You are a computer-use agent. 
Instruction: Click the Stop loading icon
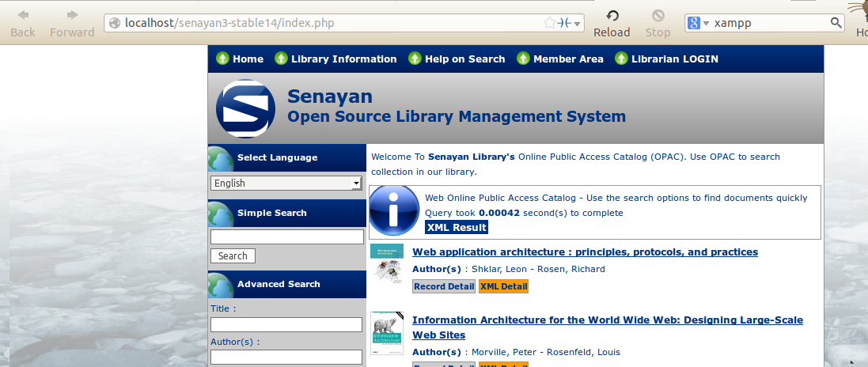[658, 16]
